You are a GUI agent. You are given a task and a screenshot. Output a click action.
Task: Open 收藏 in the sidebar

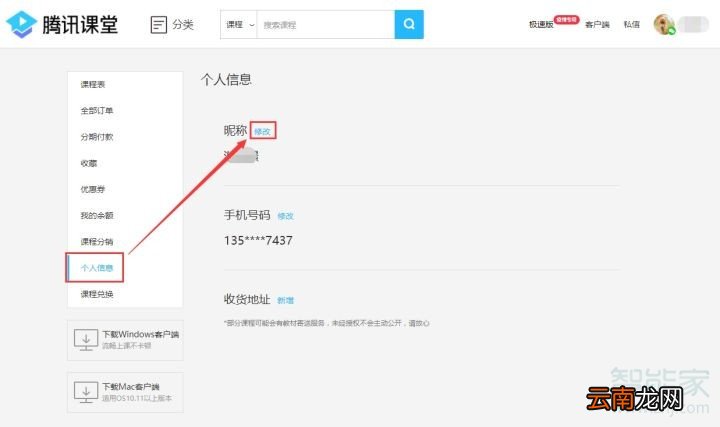tap(89, 163)
